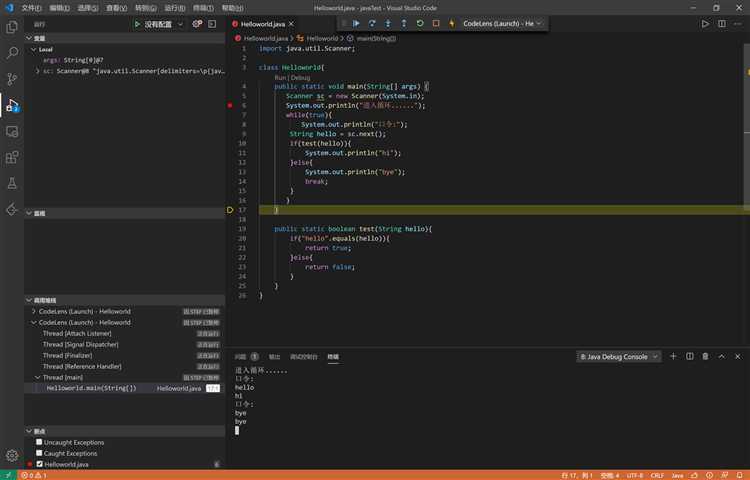Open the Source Control view
750x480 pixels.
tap(12, 79)
